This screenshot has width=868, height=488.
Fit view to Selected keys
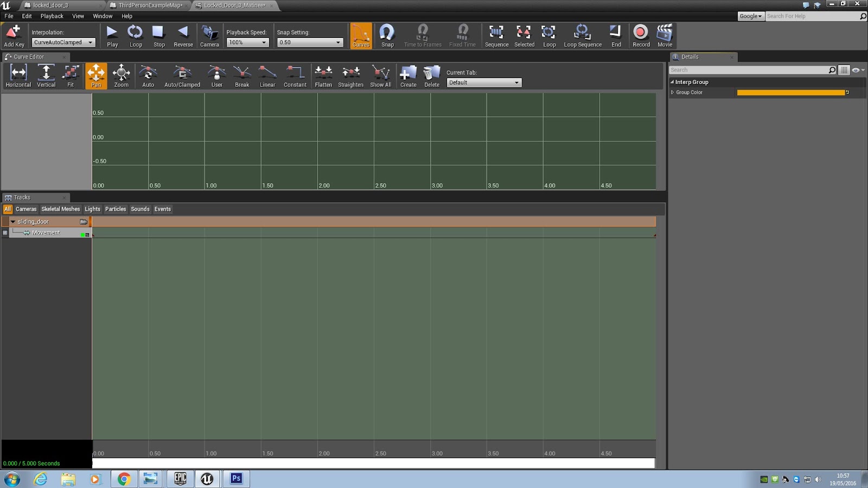(524, 36)
